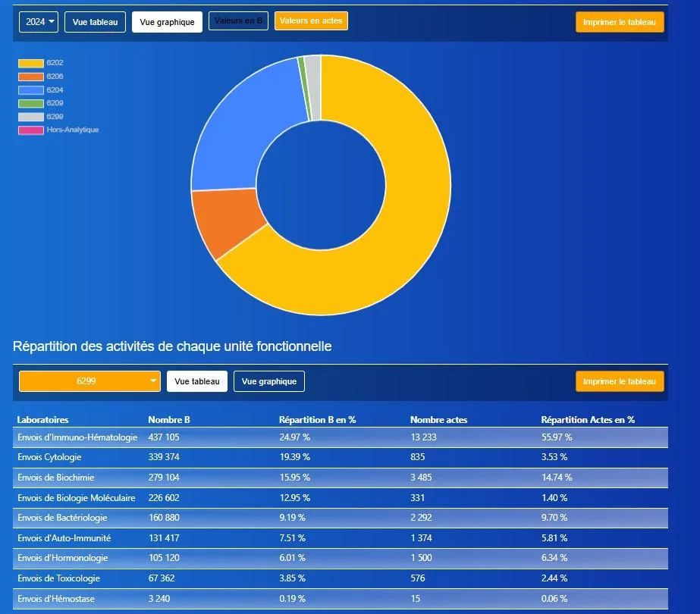This screenshot has width=700, height=614.
Task: Click the grey 6299 donut segment
Action: coord(313,87)
